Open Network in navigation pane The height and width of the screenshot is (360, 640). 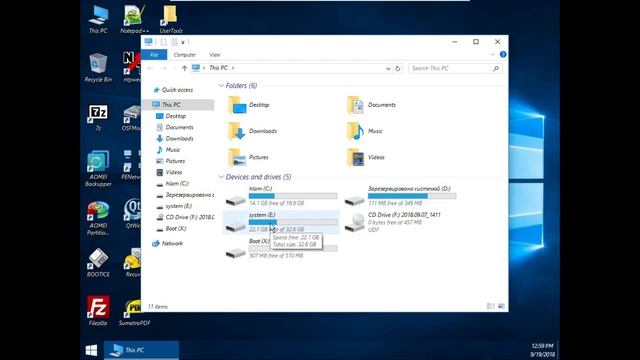pyautogui.click(x=172, y=243)
